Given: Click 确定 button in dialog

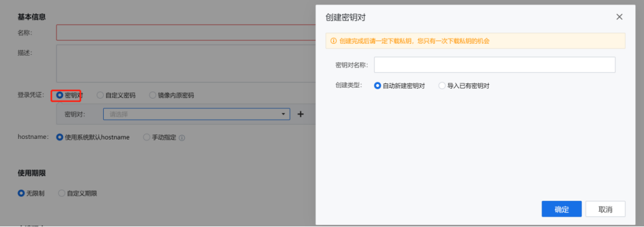Looking at the screenshot, I should (x=561, y=209).
